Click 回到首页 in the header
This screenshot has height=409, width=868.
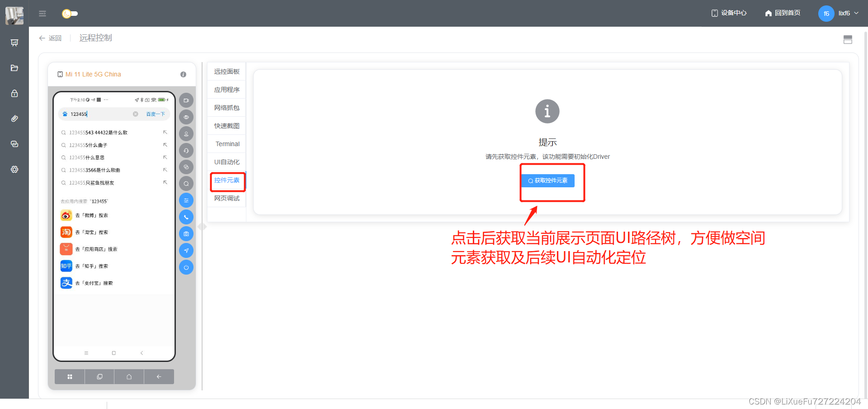[x=783, y=13]
